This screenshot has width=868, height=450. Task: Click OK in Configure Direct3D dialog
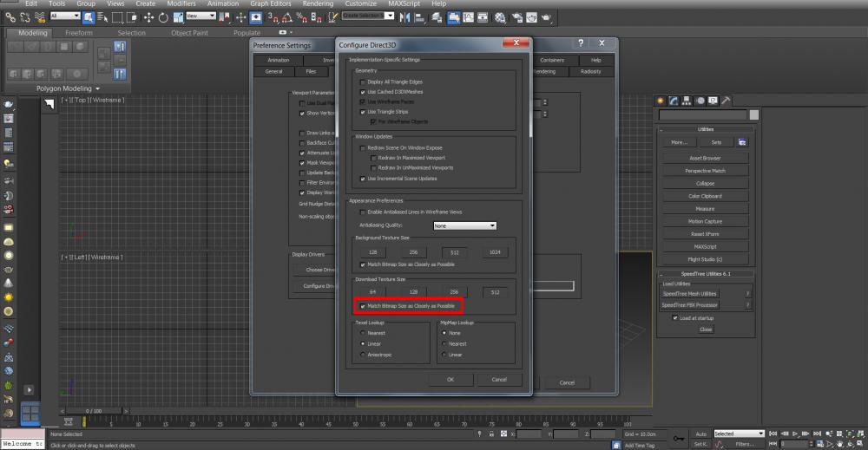point(450,380)
